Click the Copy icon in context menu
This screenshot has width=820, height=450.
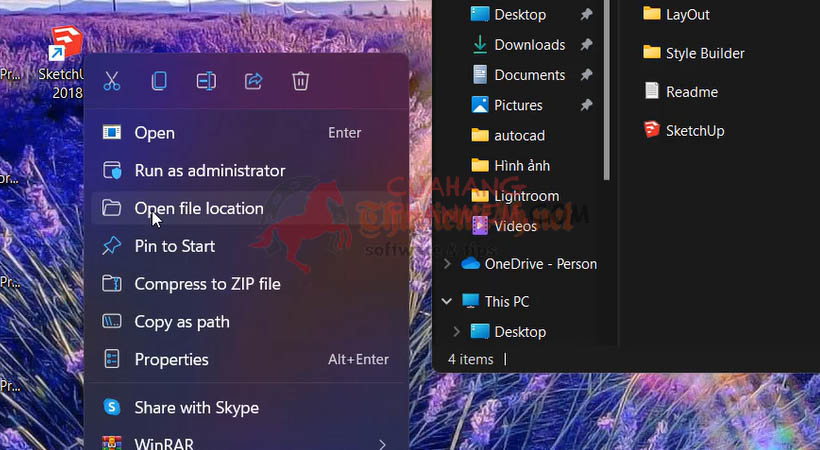(159, 81)
